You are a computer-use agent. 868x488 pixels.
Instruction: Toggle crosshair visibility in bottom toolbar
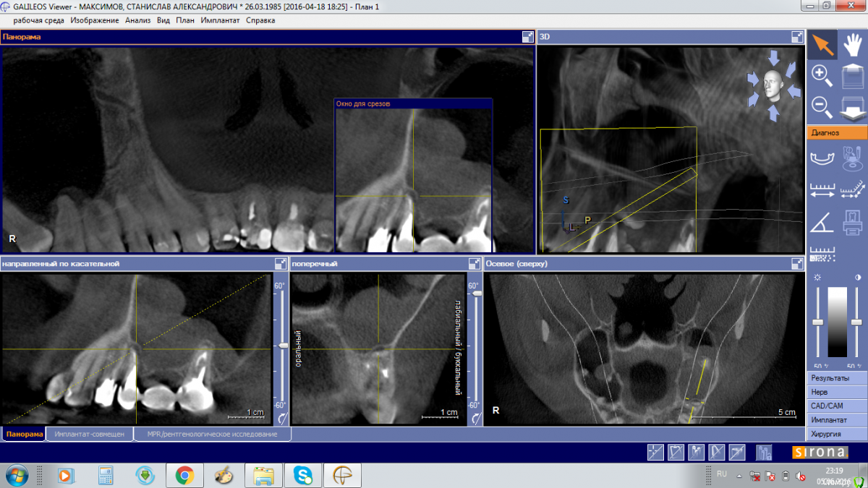point(655,453)
